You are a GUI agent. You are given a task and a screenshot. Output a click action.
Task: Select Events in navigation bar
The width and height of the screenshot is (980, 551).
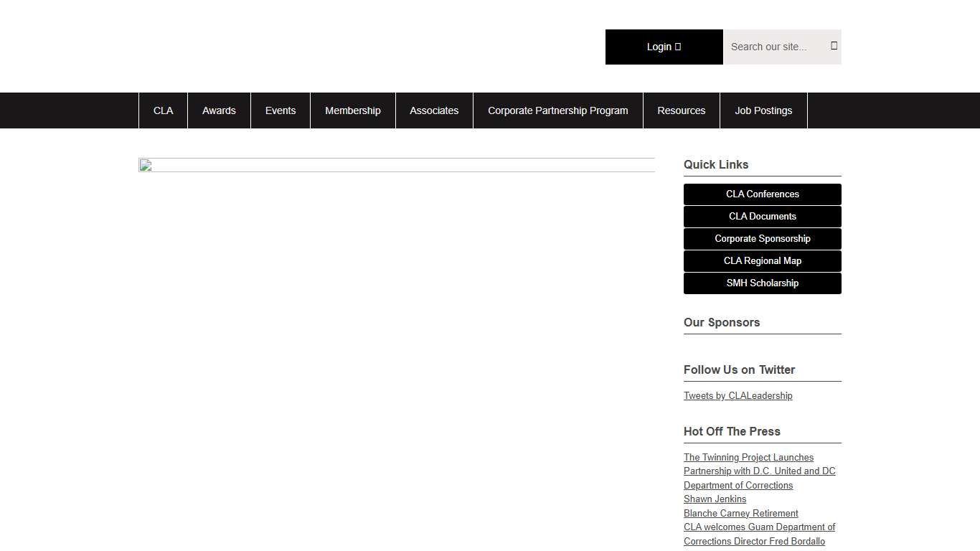click(x=281, y=110)
